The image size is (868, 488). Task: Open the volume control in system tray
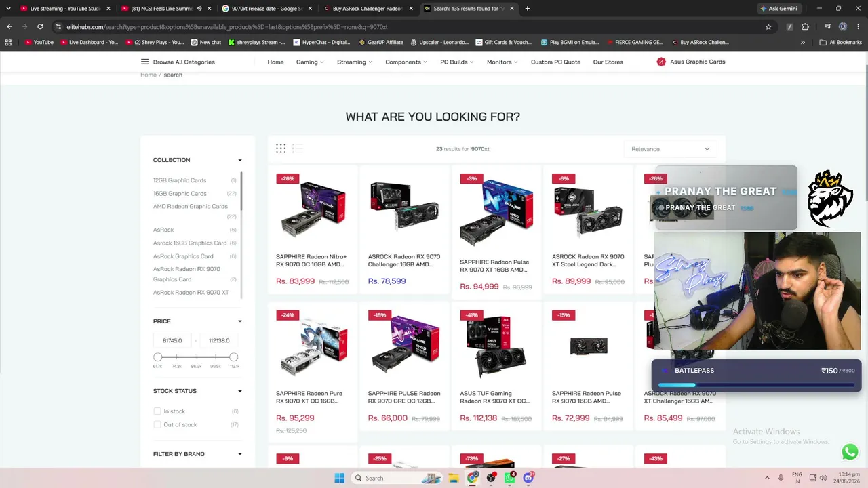pyautogui.click(x=825, y=478)
